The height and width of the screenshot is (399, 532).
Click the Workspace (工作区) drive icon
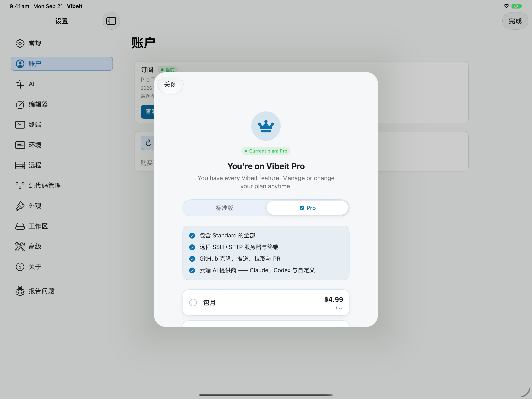[x=20, y=226]
